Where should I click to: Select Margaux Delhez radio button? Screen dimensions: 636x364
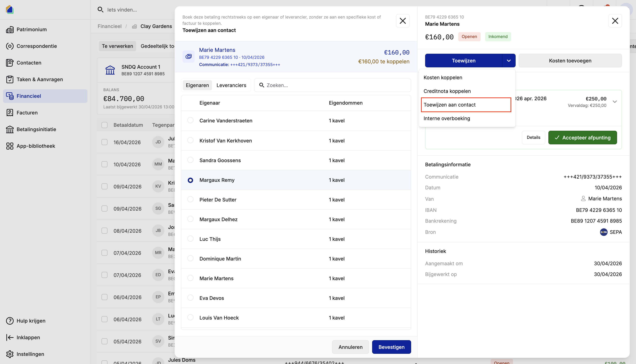pyautogui.click(x=190, y=219)
